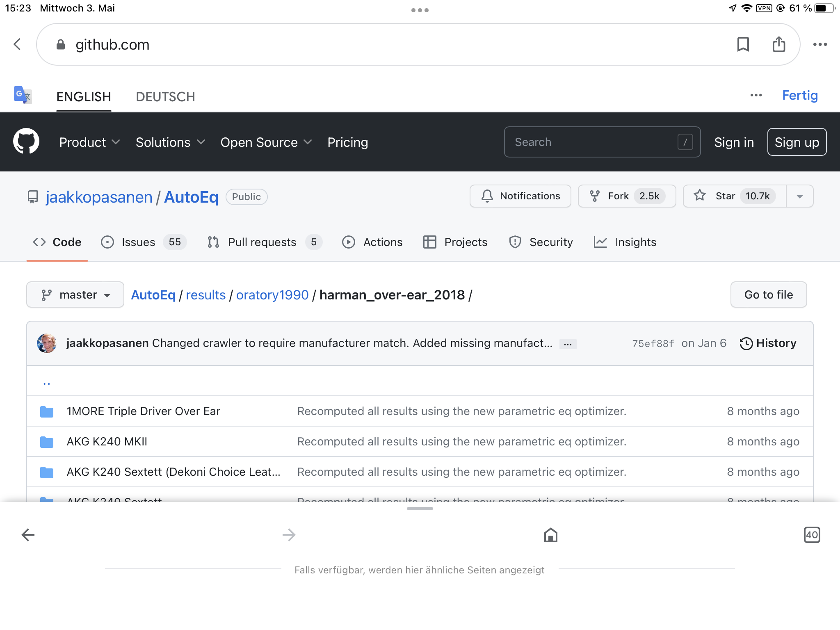Open the Security tab
Image resolution: width=840 pixels, height=630 pixels.
click(541, 242)
